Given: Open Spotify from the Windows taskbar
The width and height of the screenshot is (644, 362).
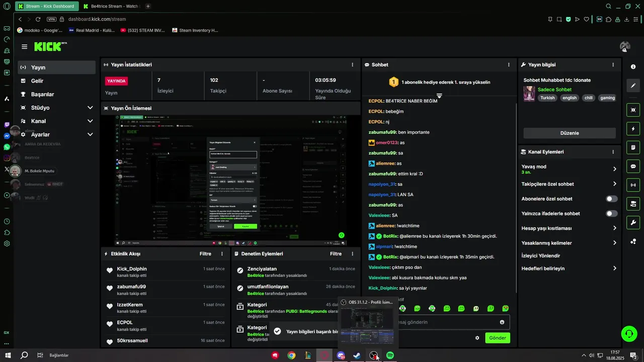Looking at the screenshot, I should (x=390, y=355).
